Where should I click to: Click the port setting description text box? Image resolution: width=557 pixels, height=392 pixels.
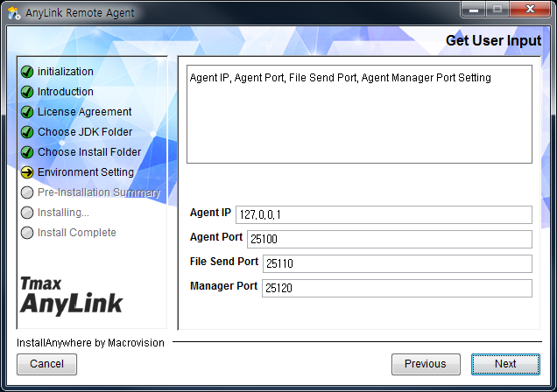tap(359, 114)
